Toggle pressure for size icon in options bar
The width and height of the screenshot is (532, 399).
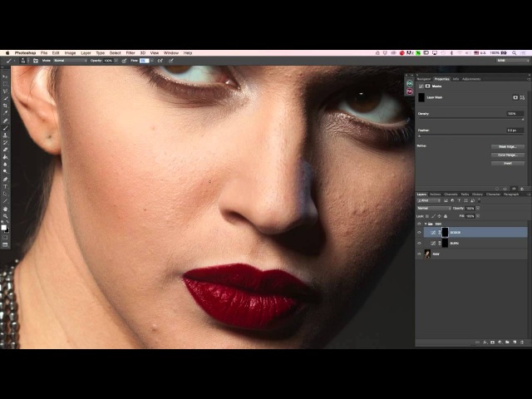coord(171,61)
